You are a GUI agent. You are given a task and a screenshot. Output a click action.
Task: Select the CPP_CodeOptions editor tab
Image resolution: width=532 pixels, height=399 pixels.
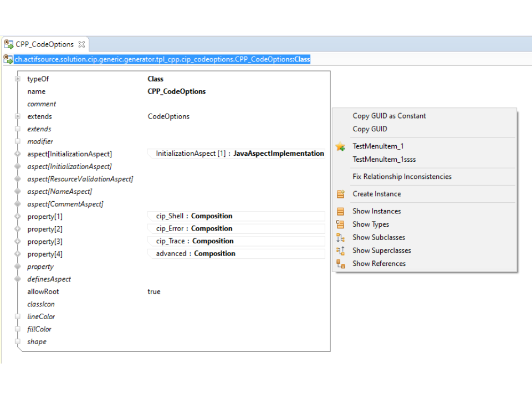(x=44, y=44)
